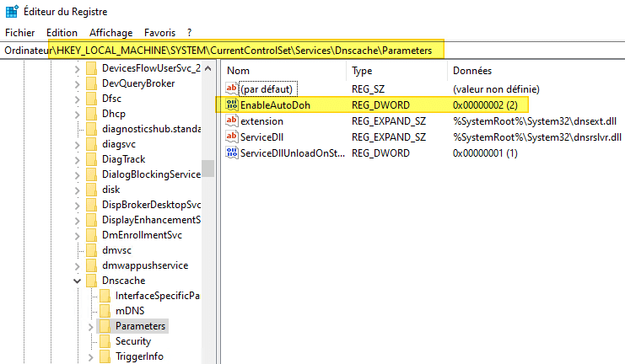Click the ServiceDll string value icon
The width and height of the screenshot is (625, 364).
point(232,137)
